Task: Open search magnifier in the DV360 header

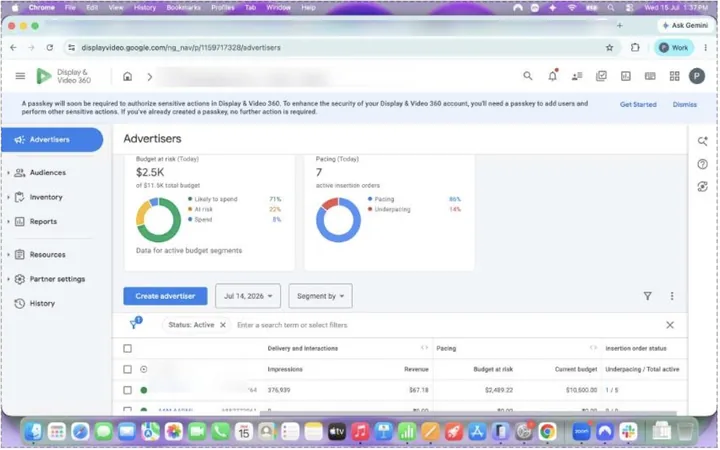Action: [528, 76]
